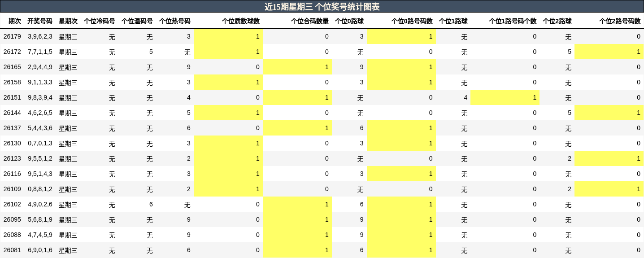Image resolution: width=644 pixels, height=258 pixels.
Task: Select period number 26088
Action: (12, 235)
